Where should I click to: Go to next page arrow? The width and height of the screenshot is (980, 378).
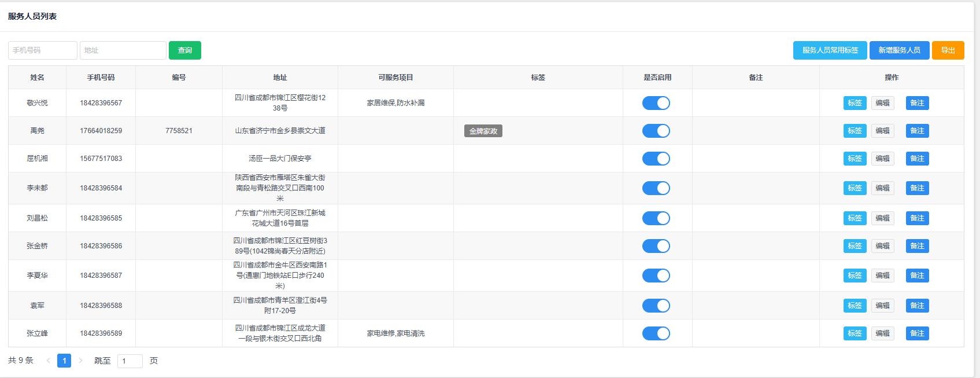tap(80, 361)
